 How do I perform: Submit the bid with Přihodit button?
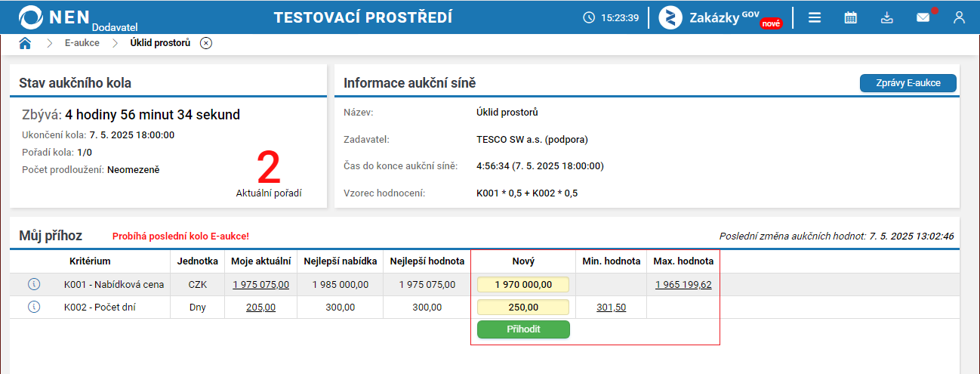pyautogui.click(x=523, y=329)
